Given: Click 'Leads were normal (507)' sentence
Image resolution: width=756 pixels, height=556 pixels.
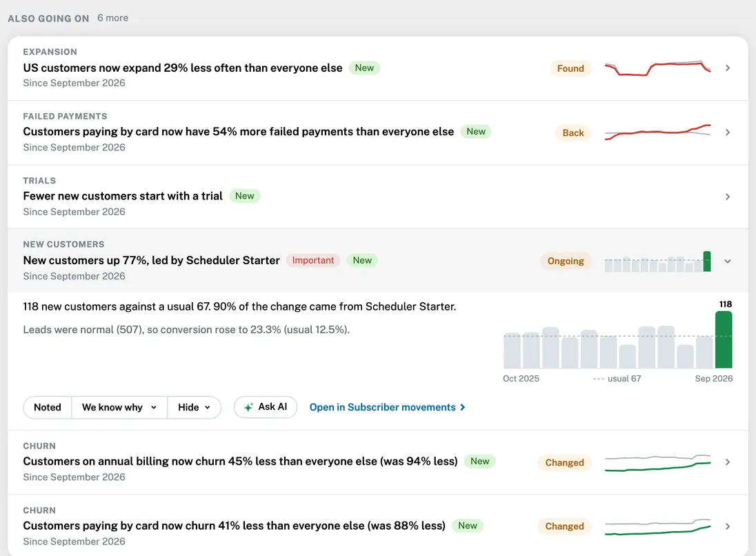Looking at the screenshot, I should click(x=186, y=330).
